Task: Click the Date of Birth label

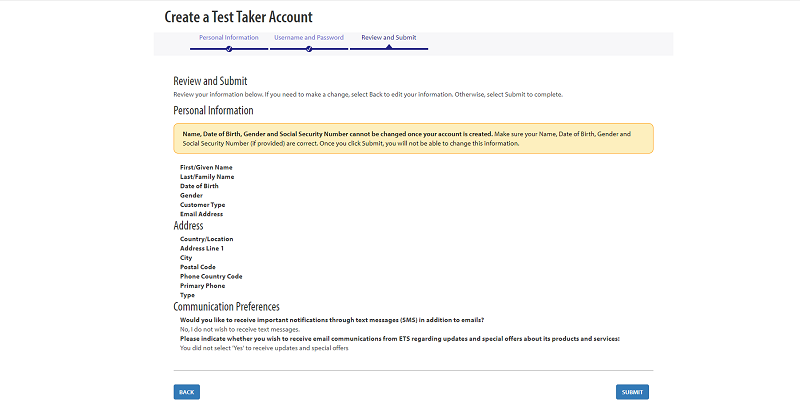Action: point(199,186)
